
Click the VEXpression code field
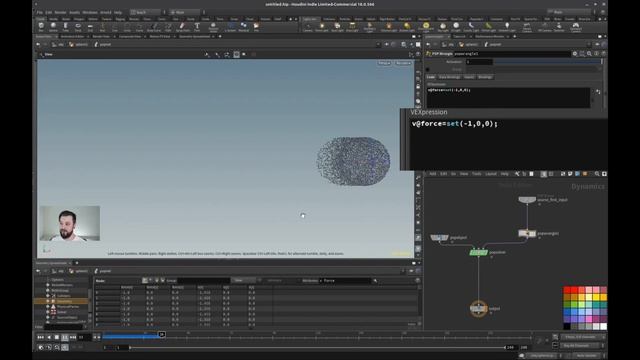pyautogui.click(x=509, y=98)
